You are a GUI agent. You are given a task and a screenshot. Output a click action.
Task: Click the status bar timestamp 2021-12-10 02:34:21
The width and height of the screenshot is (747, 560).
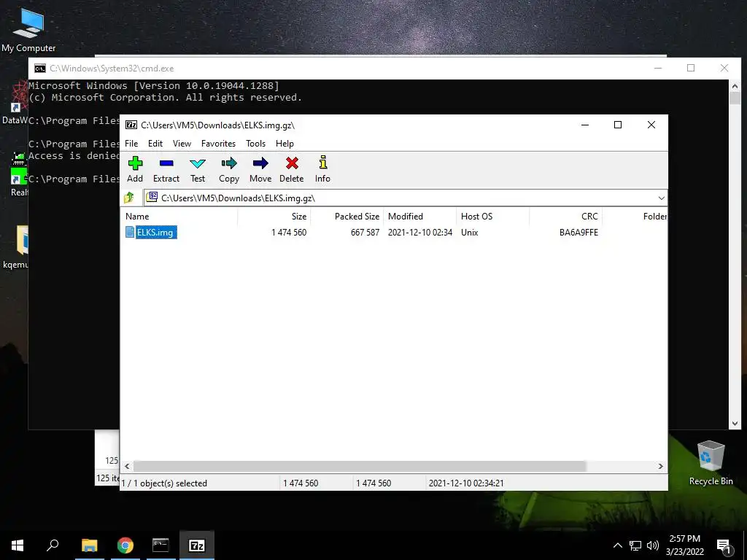(x=466, y=483)
